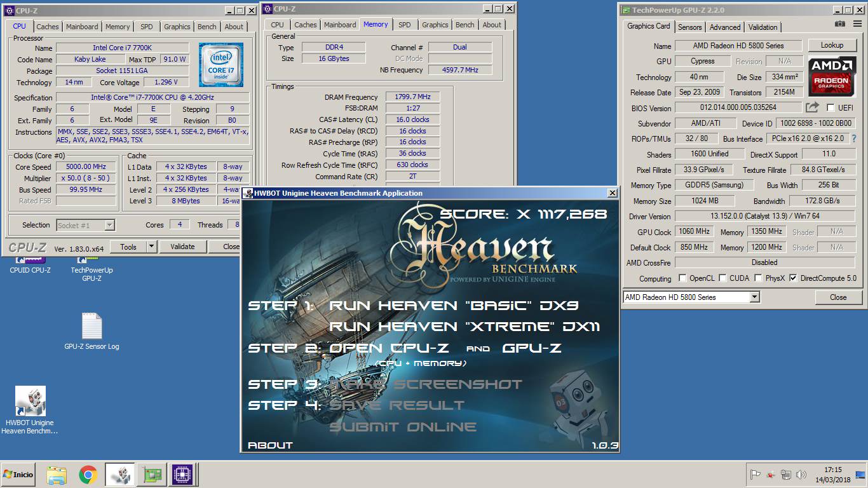
Task: Open the CPUID CPU-Z desktop shortcut
Action: point(30,264)
